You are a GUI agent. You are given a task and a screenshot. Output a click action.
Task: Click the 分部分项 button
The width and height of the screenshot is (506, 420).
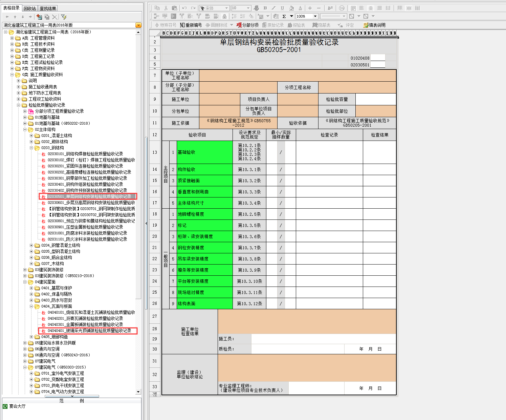tap(248, 25)
